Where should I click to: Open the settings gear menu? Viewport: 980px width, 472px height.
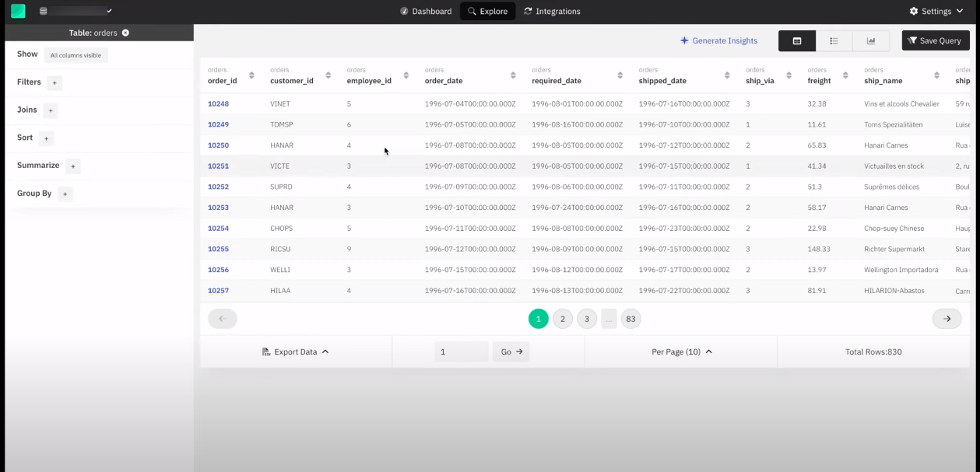913,11
